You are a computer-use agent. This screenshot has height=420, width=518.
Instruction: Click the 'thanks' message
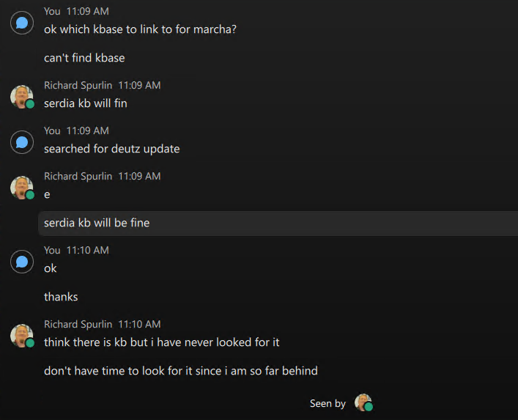point(61,297)
